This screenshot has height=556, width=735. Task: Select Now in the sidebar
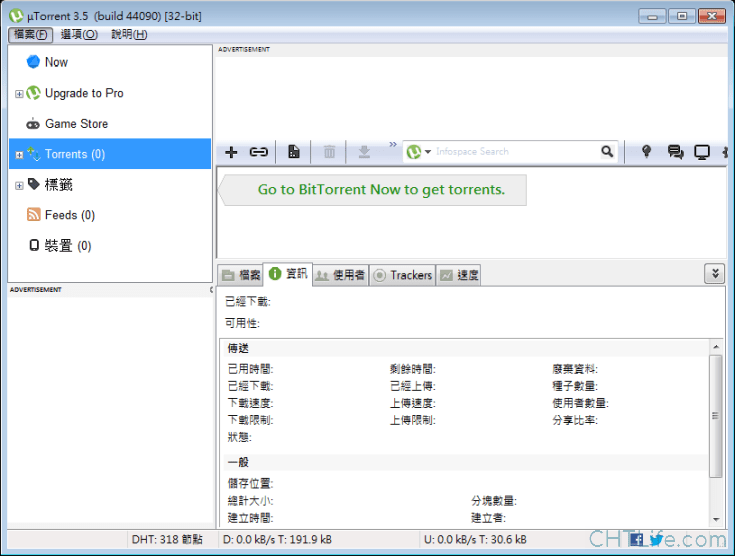(56, 62)
